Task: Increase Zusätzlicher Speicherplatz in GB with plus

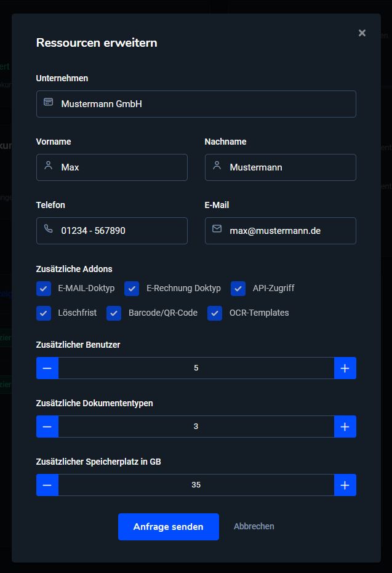Action: coord(345,485)
